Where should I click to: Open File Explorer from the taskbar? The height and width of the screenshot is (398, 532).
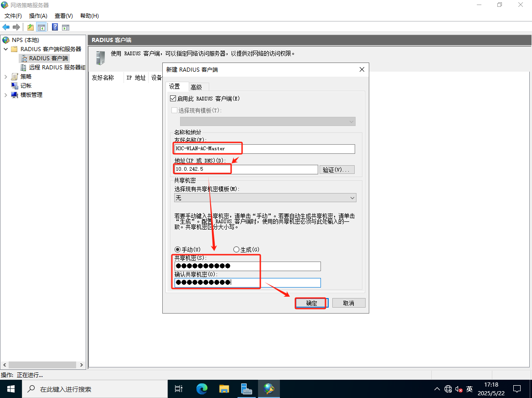coord(224,389)
